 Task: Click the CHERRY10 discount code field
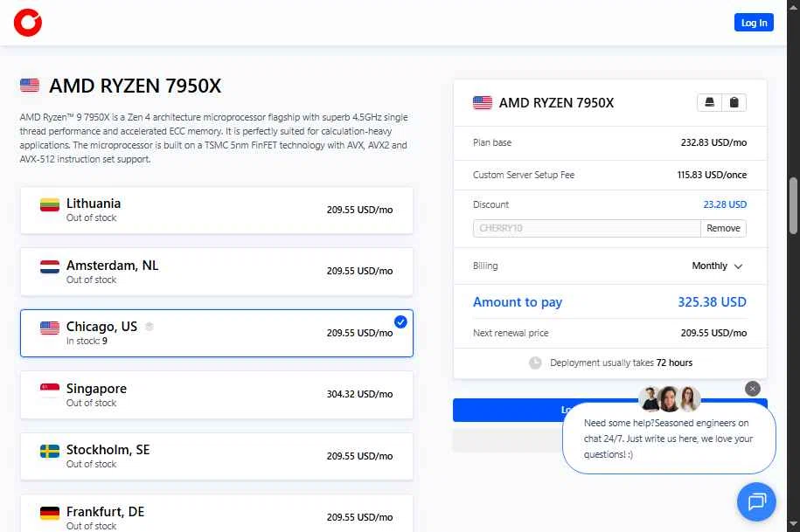coord(586,228)
